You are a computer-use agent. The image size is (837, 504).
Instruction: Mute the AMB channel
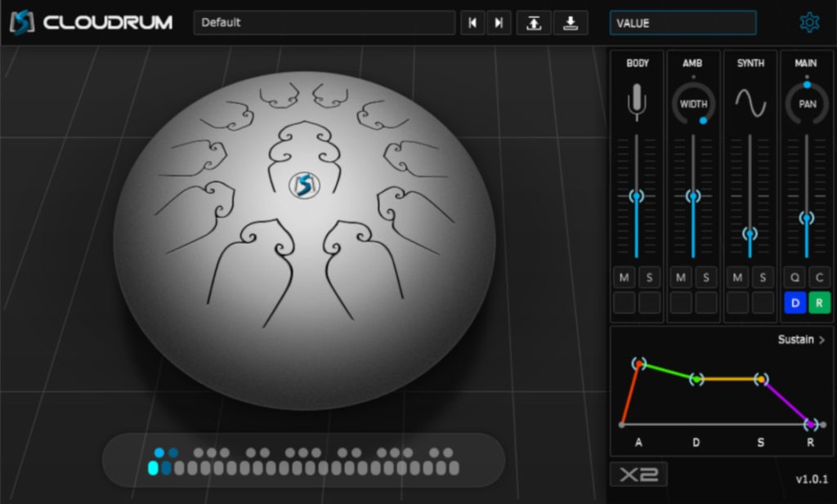click(x=681, y=278)
